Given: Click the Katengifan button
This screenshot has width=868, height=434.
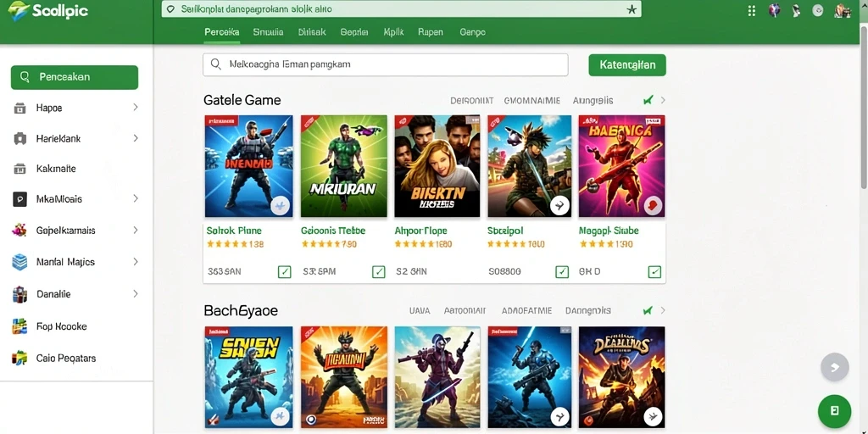Looking at the screenshot, I should (627, 64).
